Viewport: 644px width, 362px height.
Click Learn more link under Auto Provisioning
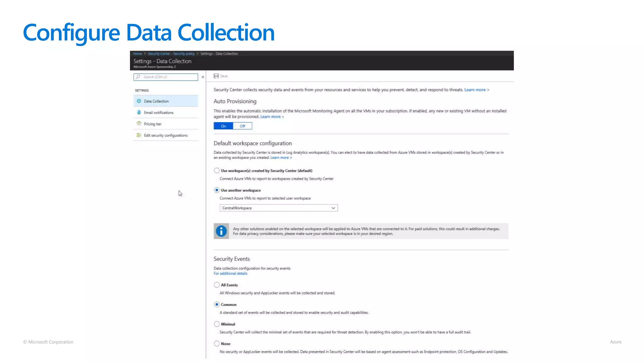click(x=272, y=117)
